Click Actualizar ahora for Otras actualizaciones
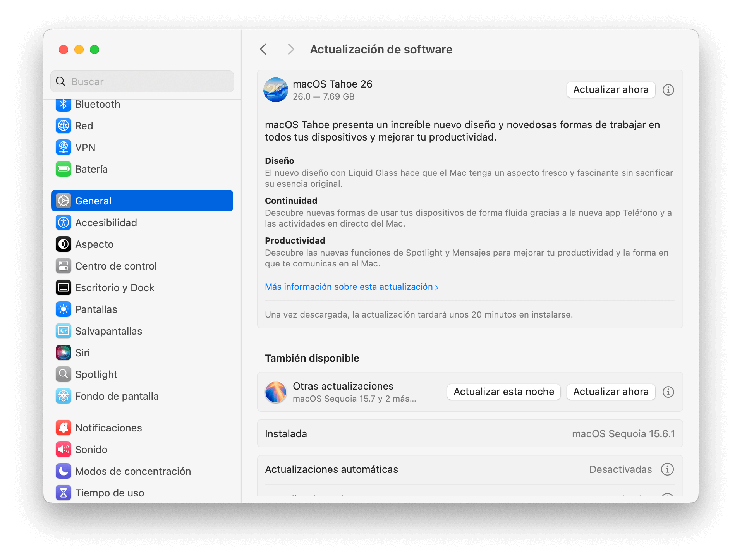Screen dimensions: 742x560 click(611, 392)
